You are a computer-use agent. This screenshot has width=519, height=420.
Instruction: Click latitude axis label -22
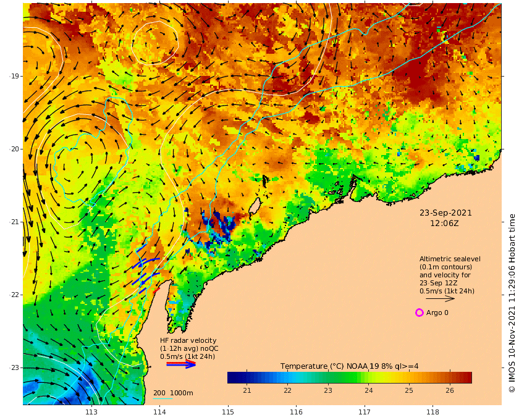[x=14, y=295]
